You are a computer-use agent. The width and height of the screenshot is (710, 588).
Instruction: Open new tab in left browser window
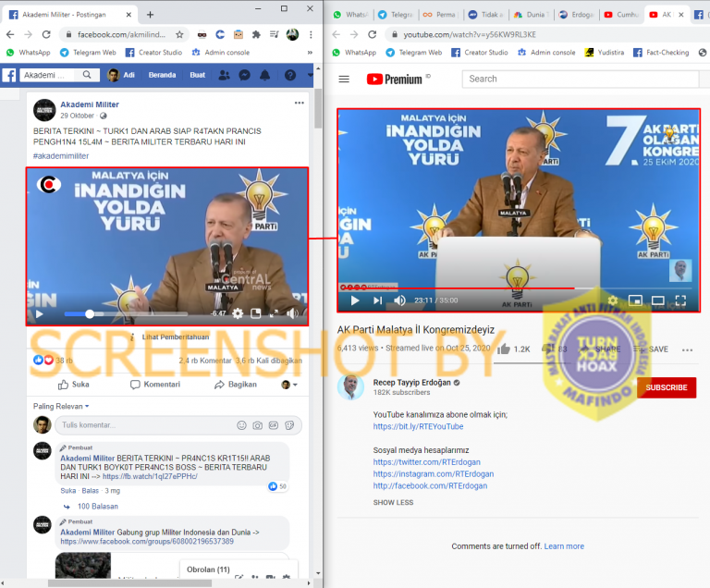pyautogui.click(x=150, y=15)
